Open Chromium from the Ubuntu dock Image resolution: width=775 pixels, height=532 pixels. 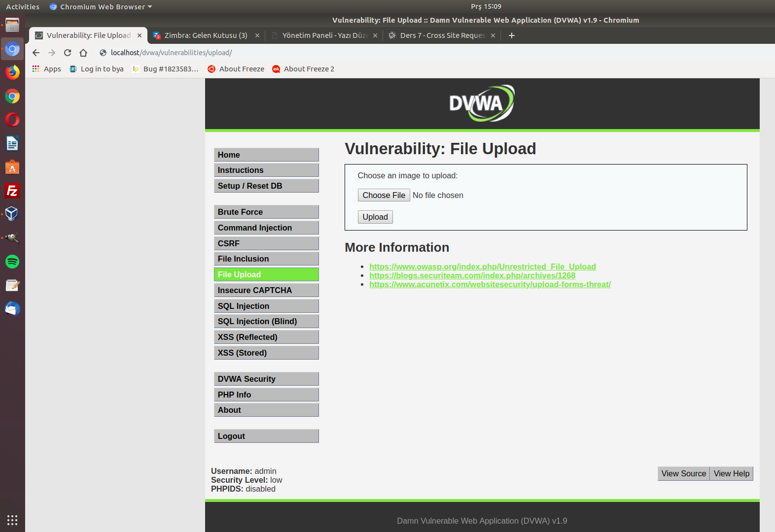12,49
